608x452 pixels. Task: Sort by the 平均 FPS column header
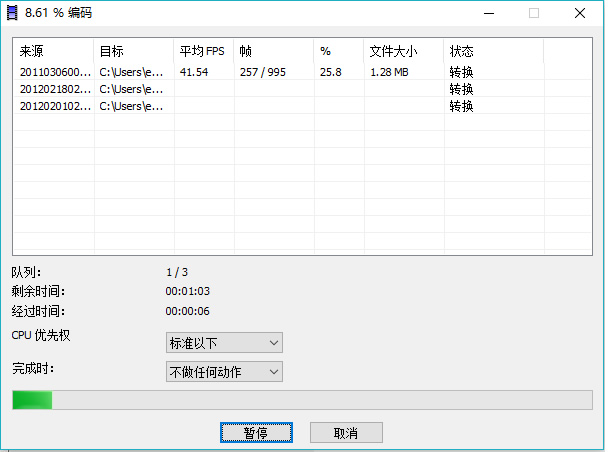pos(204,51)
